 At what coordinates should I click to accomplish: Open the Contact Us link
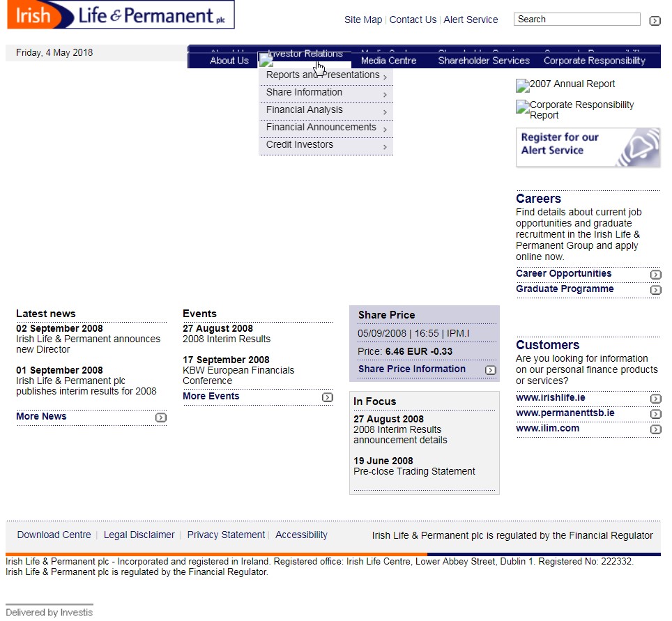click(413, 20)
